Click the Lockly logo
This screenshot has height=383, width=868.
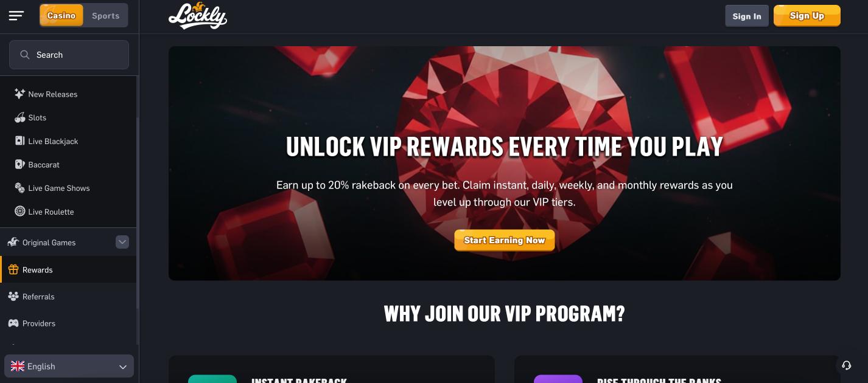coord(198,16)
